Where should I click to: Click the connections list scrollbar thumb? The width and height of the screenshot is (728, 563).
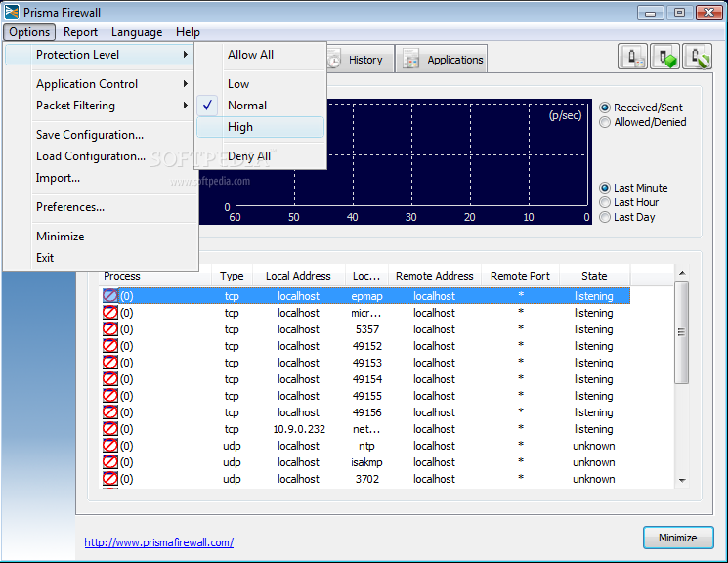[x=681, y=332]
